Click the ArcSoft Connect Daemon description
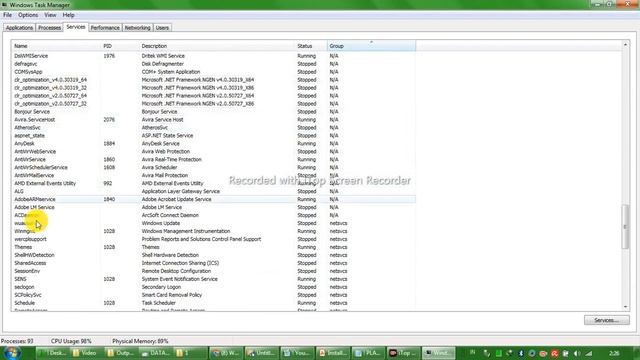 (x=170, y=215)
